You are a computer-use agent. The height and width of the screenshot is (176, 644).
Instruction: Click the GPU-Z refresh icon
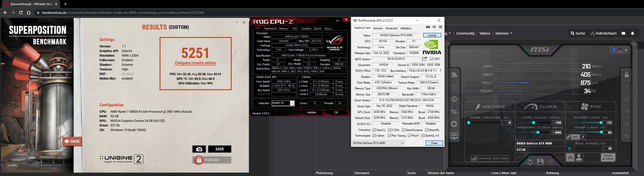coord(434,27)
